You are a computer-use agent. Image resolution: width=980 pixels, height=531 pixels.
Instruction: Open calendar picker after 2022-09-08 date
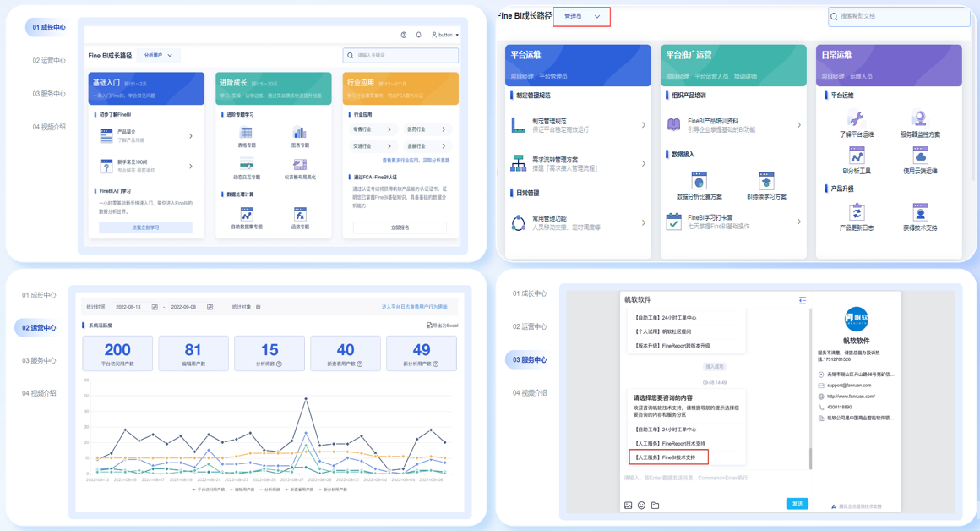(x=210, y=307)
